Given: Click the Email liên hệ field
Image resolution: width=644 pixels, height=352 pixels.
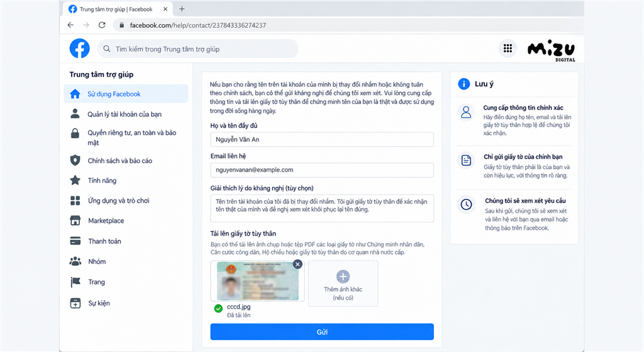Looking at the screenshot, I should (x=322, y=170).
